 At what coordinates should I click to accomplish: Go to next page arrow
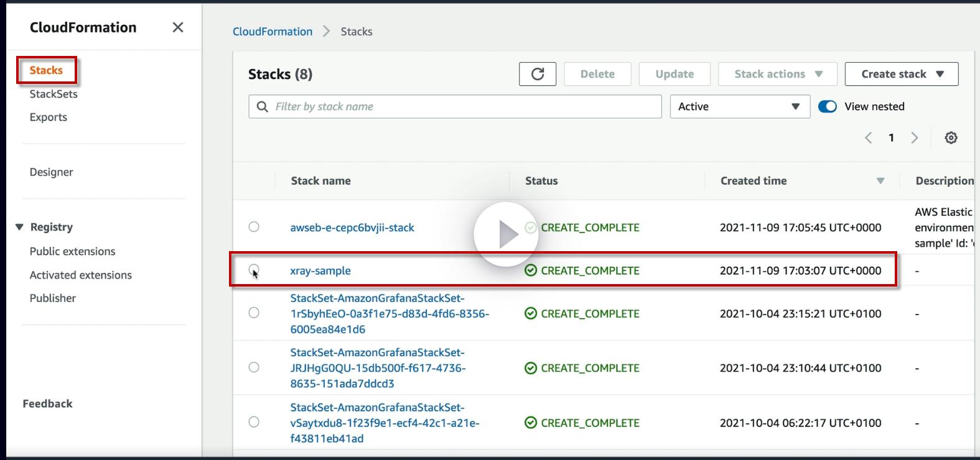click(914, 138)
